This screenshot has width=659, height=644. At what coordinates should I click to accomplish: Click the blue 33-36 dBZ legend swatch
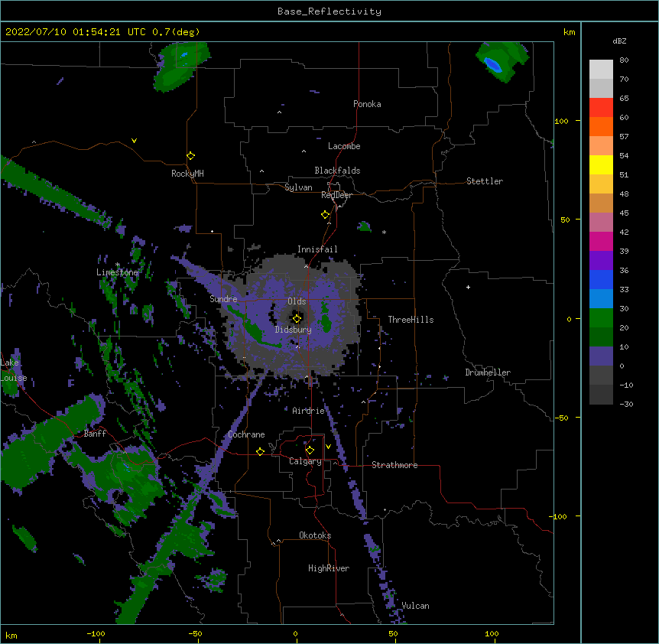pos(601,280)
